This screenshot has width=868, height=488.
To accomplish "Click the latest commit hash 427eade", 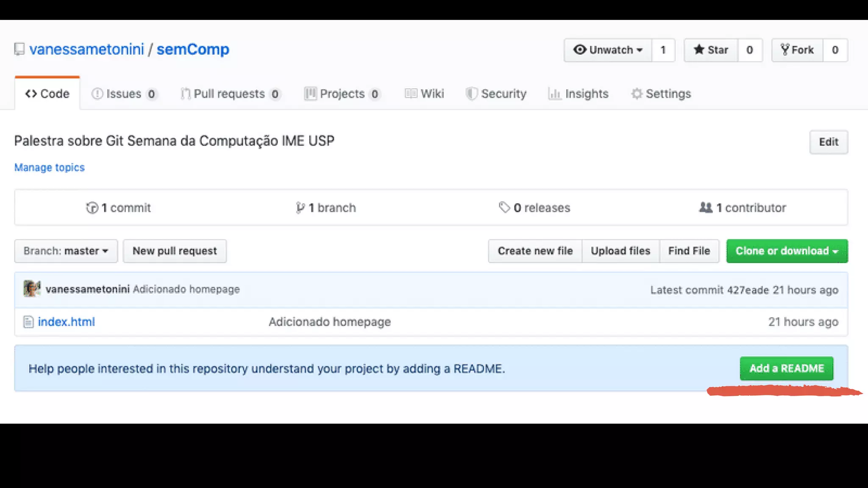I will point(748,290).
